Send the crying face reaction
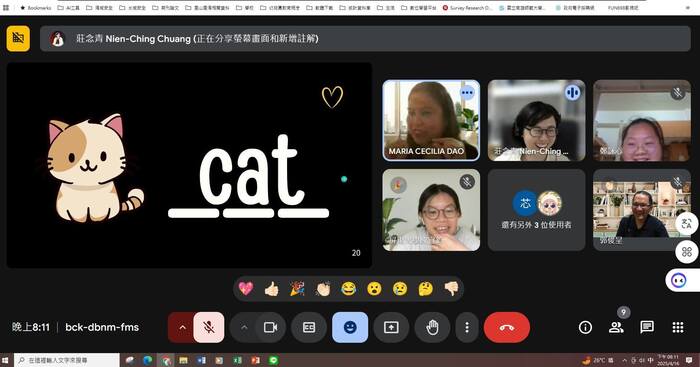This screenshot has width=700, height=367. pyautogui.click(x=400, y=289)
